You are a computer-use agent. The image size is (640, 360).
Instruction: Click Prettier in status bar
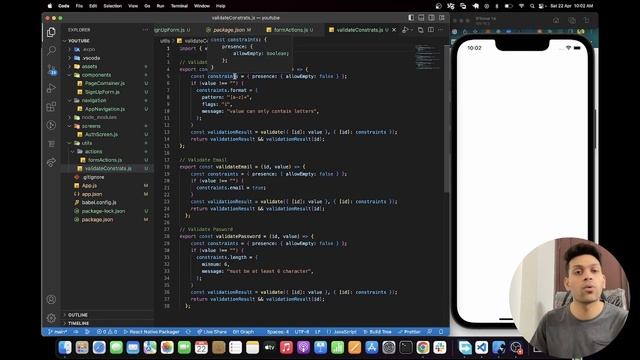coord(409,332)
